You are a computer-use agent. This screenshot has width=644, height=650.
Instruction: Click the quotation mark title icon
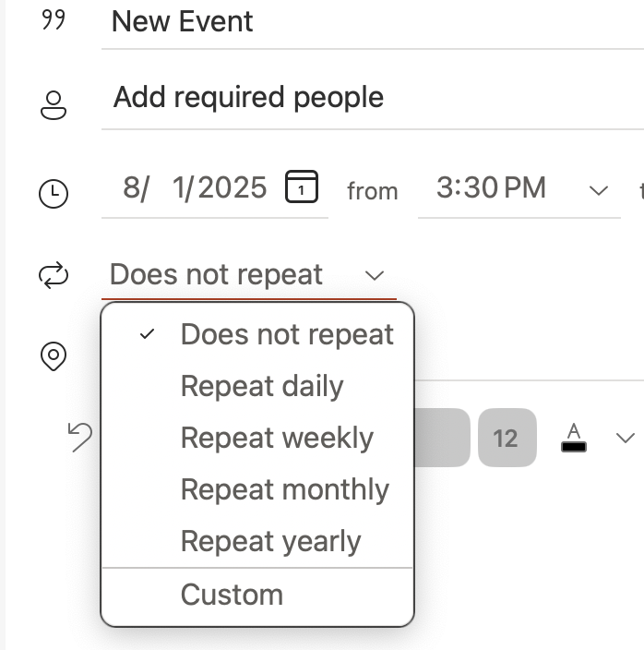(54, 20)
